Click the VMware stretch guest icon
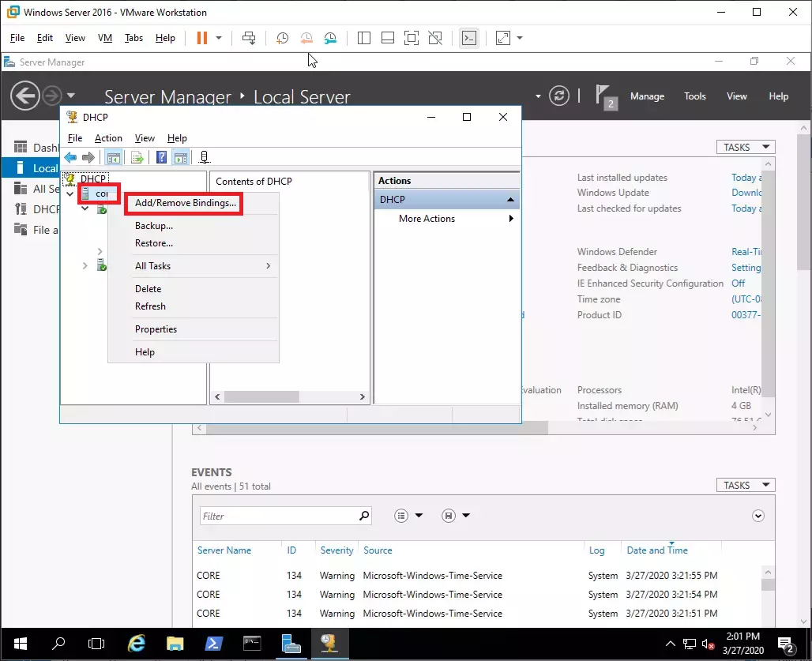Image resolution: width=812 pixels, height=661 pixels. tap(503, 38)
